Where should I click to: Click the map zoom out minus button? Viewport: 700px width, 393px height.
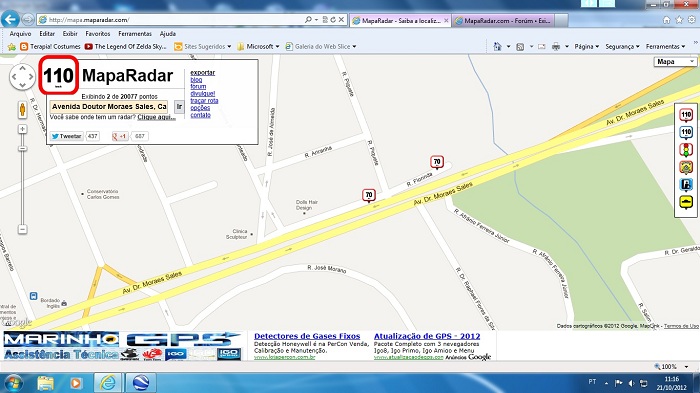(x=22, y=229)
